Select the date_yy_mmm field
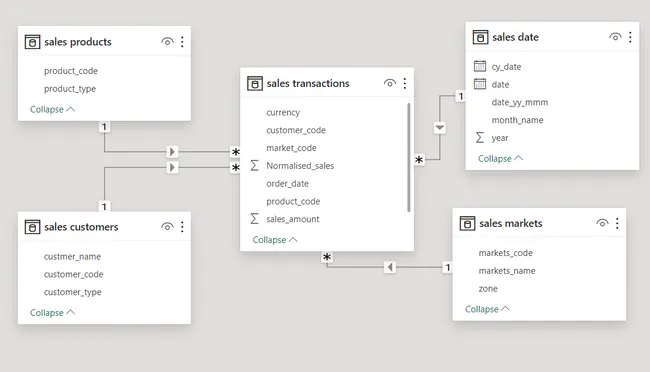 (x=520, y=102)
